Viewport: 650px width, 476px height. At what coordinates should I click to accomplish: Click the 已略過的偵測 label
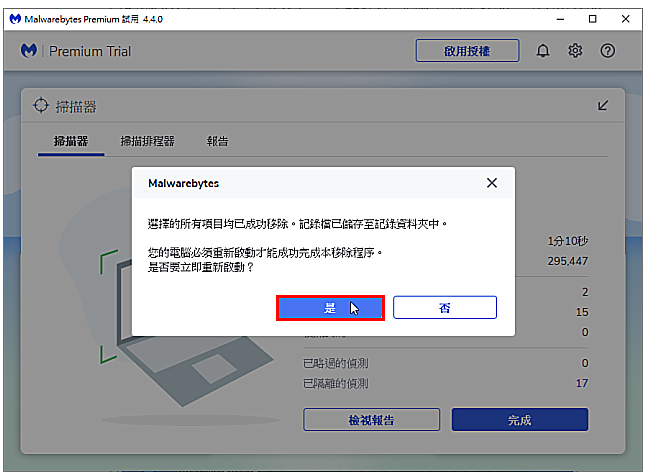coord(335,363)
